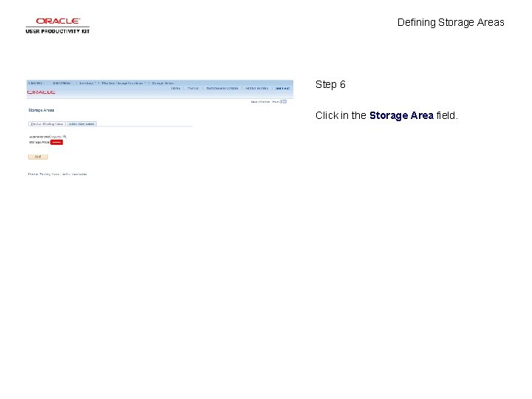
Task: Go to the Home link
Action: [x=175, y=88]
